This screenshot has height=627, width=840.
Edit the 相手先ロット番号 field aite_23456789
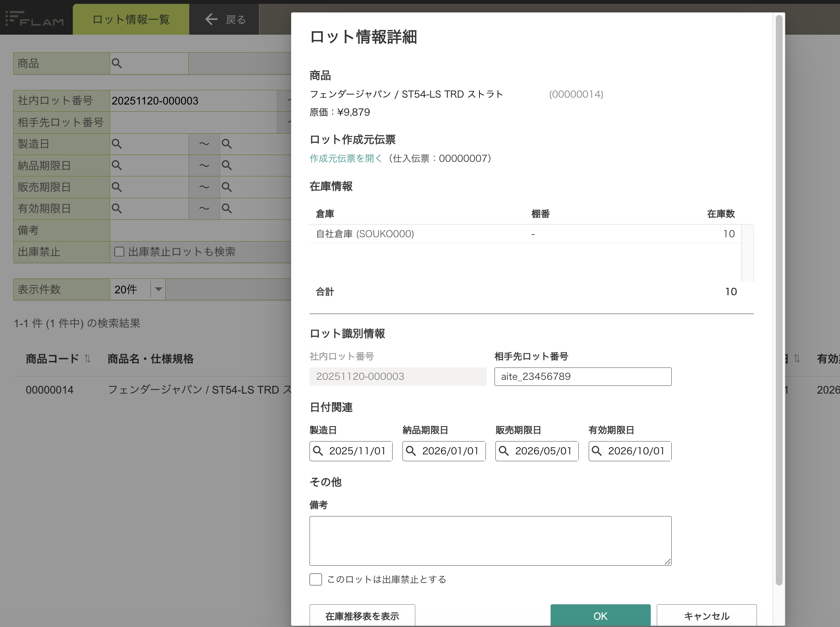coord(583,376)
